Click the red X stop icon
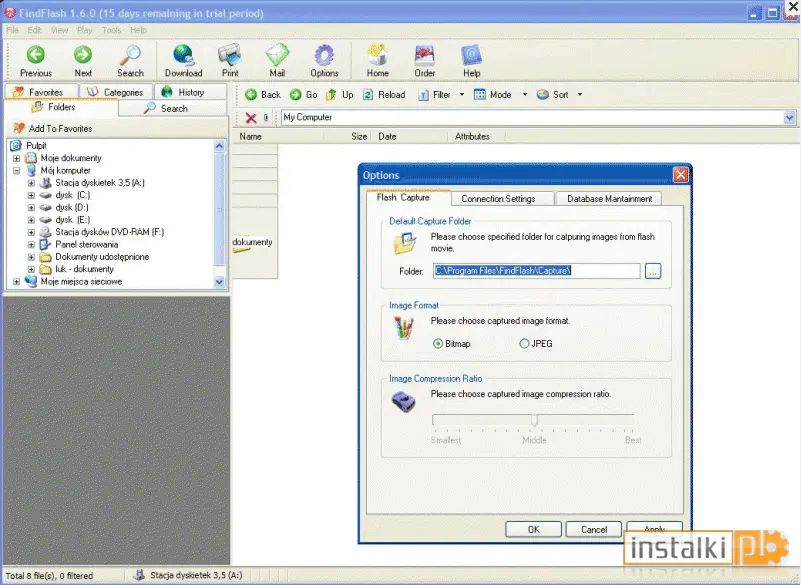The width and height of the screenshot is (801, 585). point(251,118)
